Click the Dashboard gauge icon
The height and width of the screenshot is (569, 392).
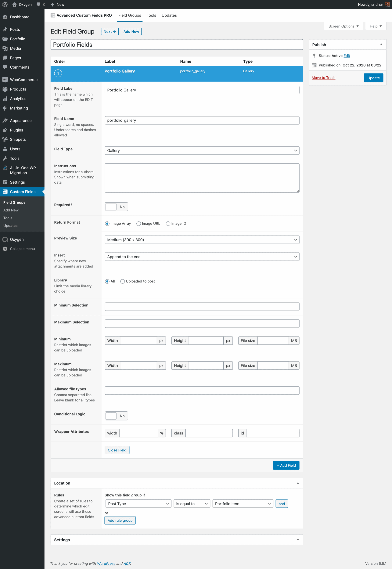click(x=5, y=17)
